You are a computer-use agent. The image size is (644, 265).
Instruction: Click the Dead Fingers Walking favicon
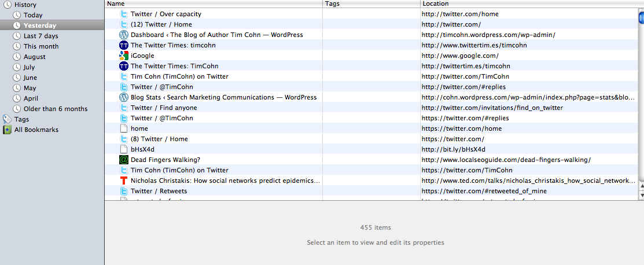[x=123, y=160]
